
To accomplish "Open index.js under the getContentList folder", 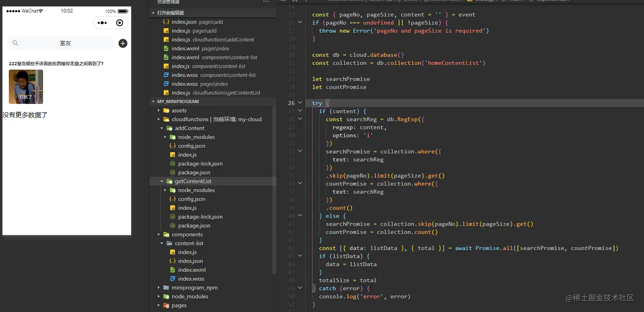I will 187,208.
